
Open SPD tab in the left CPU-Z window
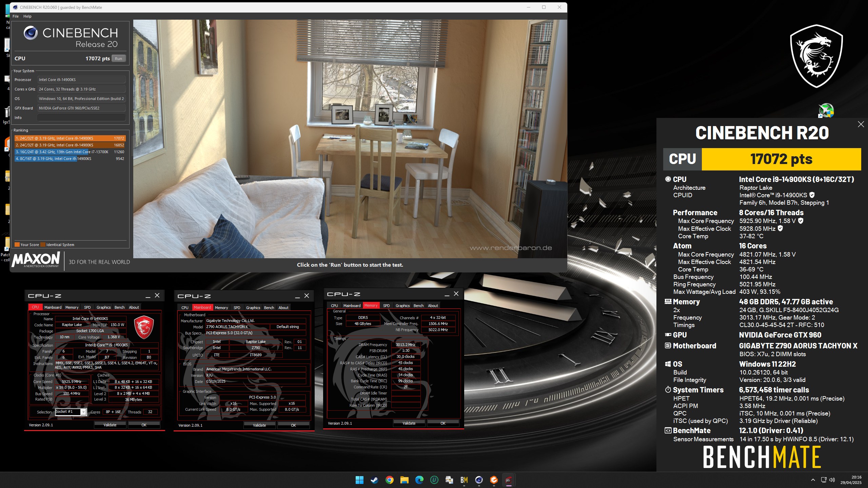coord(87,307)
